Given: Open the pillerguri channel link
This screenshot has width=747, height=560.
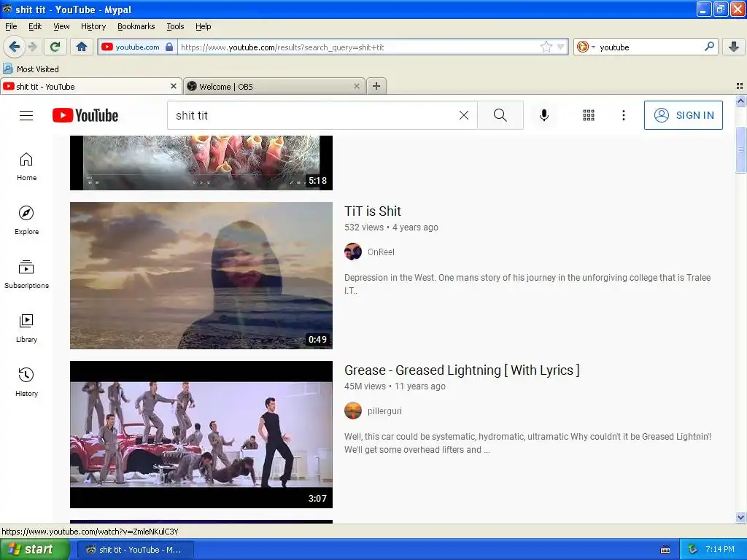Looking at the screenshot, I should [384, 411].
